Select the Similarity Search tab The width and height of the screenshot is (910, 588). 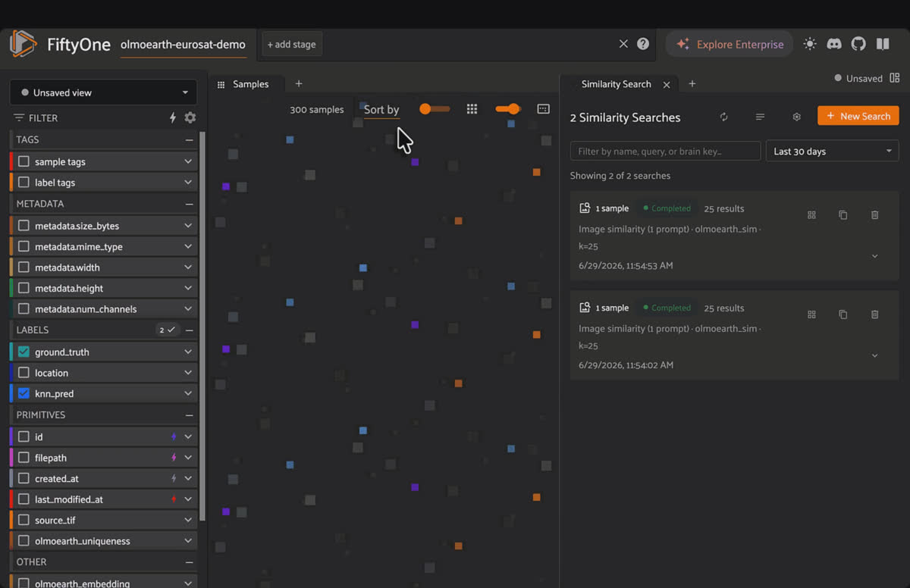pos(616,84)
